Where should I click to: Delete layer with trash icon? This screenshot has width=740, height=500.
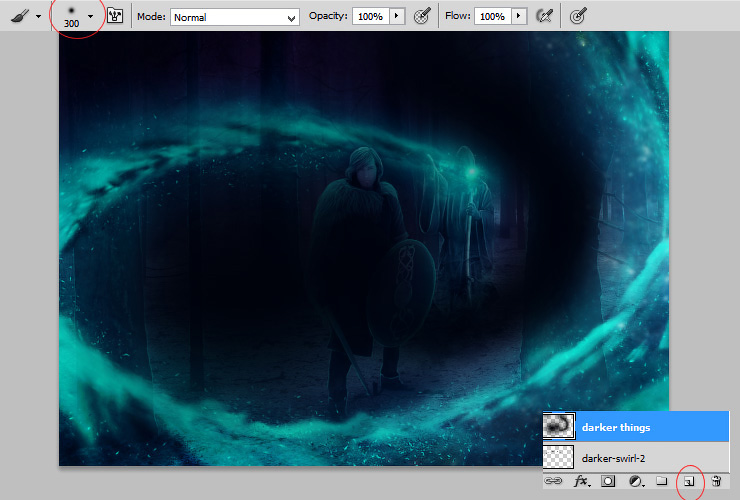[716, 481]
